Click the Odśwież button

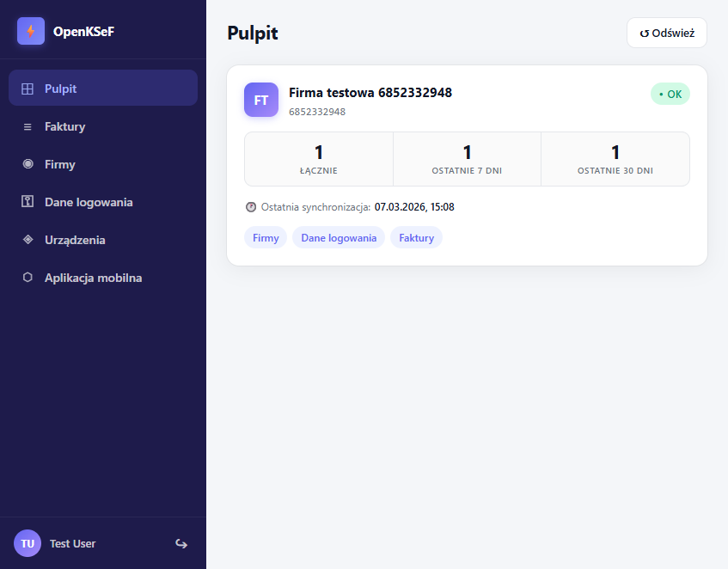tap(667, 33)
